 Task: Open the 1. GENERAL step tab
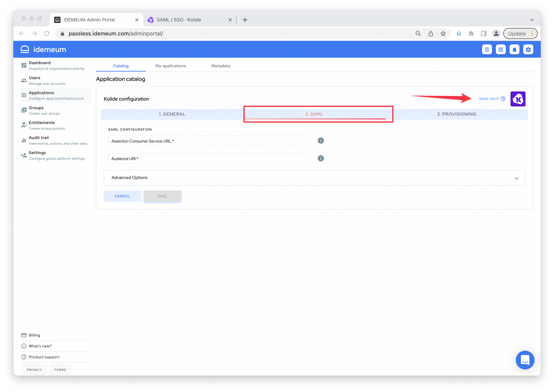pyautogui.click(x=172, y=114)
